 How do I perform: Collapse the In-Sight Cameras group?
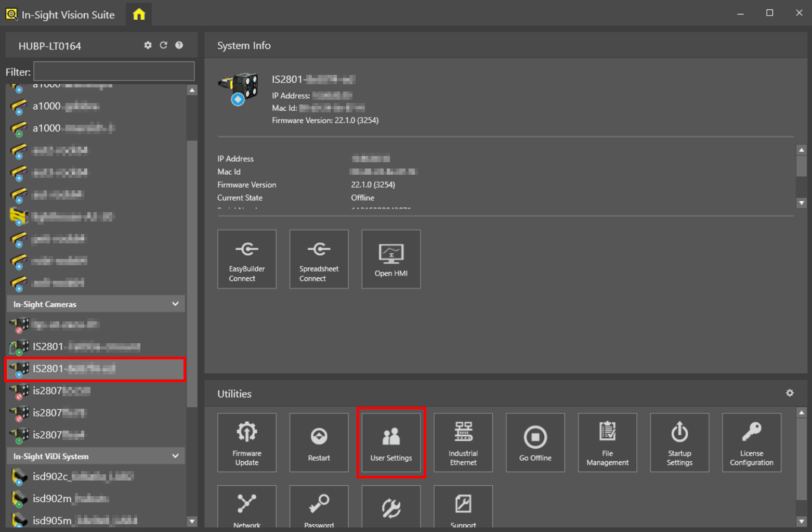(x=175, y=304)
